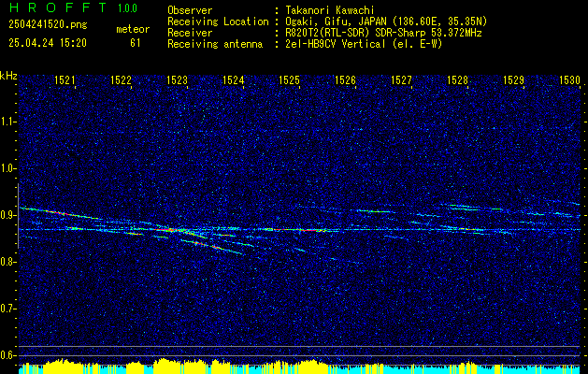
Task: Click the 0.8 kHz axis label
Action: click(x=8, y=262)
